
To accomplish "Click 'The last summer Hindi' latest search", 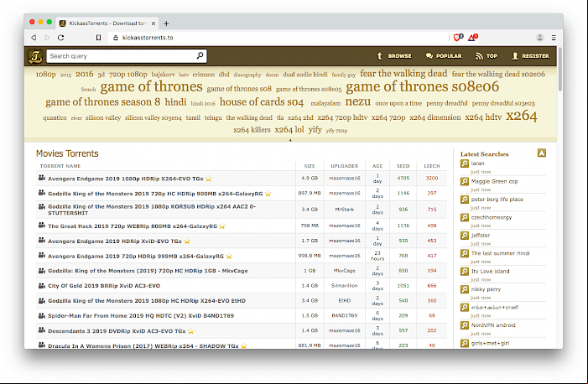I will tap(500, 253).
